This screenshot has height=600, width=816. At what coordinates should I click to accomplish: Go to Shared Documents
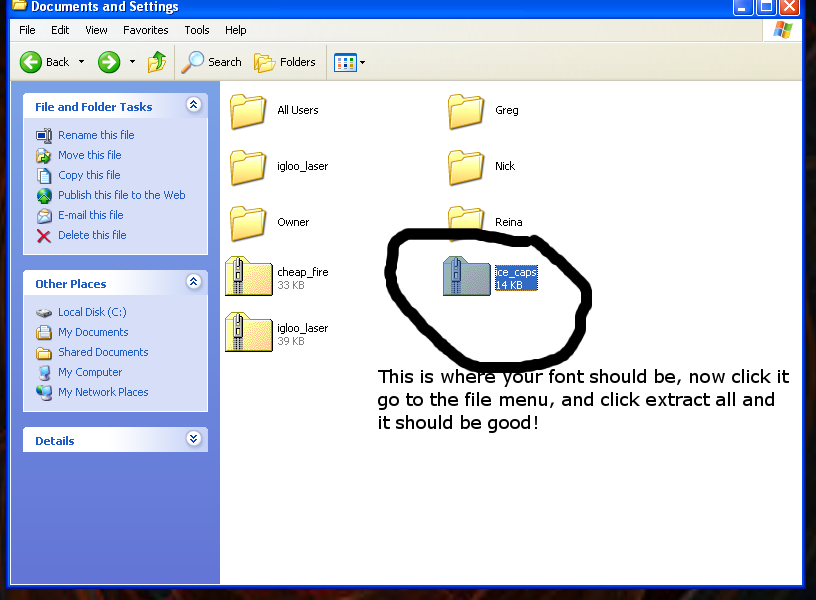tap(103, 352)
